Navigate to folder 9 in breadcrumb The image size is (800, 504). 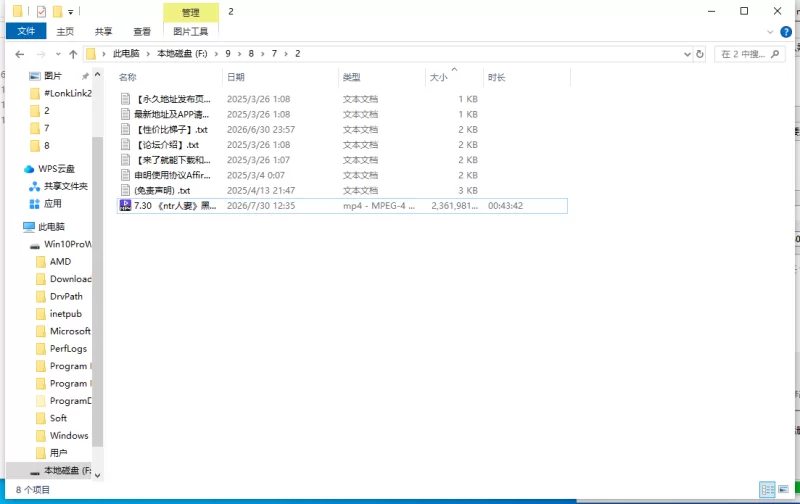point(228,54)
